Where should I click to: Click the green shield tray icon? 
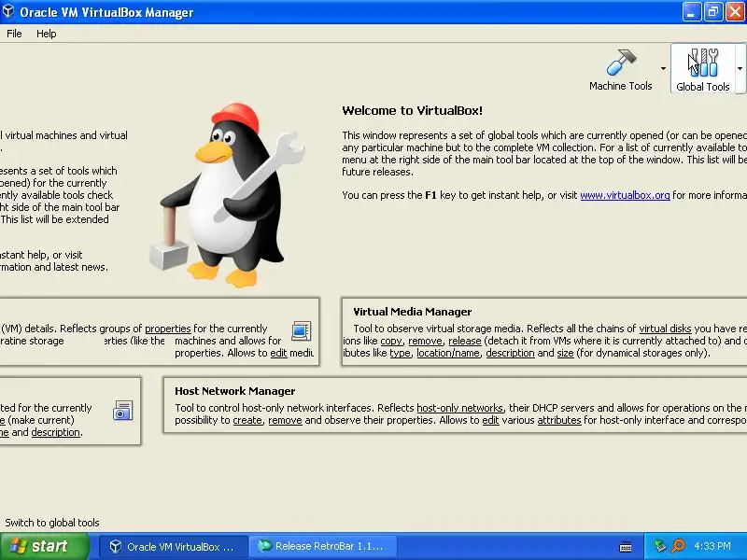(x=660, y=546)
